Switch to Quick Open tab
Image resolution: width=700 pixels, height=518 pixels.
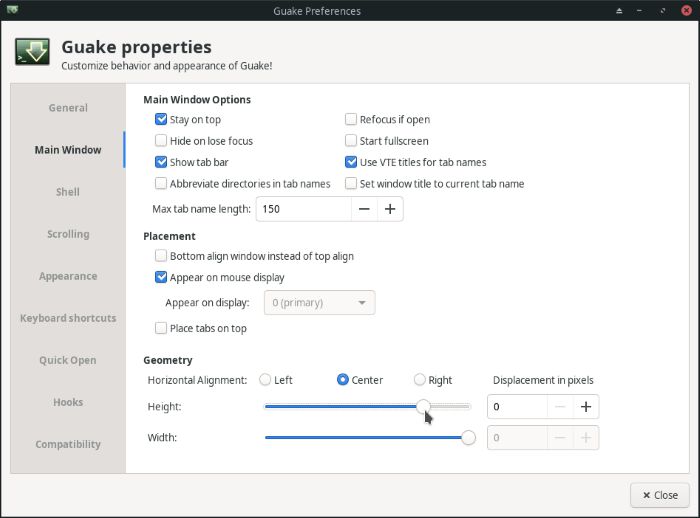(68, 360)
